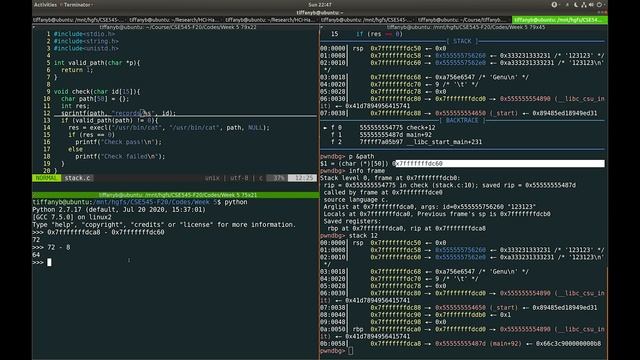Click the unix format in vim status line

point(212,178)
